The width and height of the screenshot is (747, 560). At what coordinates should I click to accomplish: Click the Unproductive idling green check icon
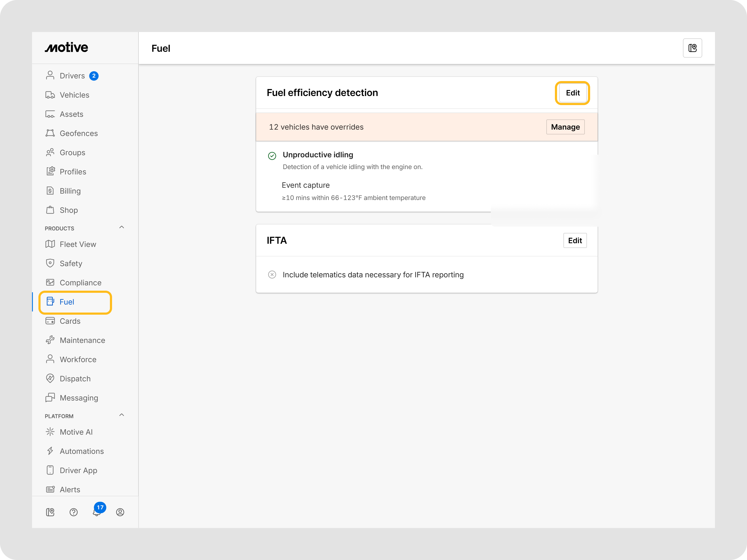click(272, 156)
